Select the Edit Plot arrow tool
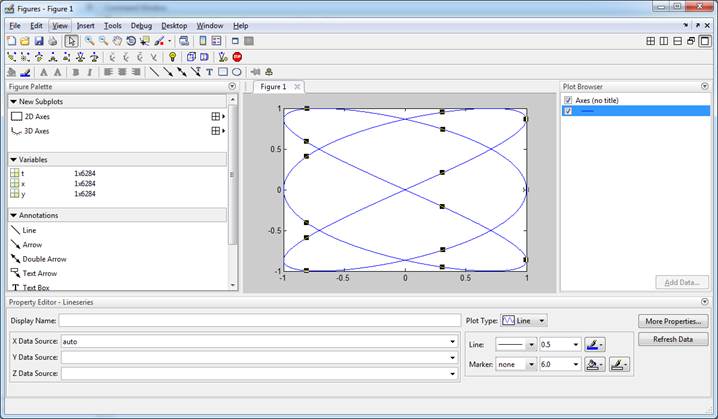This screenshot has width=718, height=419. pos(71,41)
